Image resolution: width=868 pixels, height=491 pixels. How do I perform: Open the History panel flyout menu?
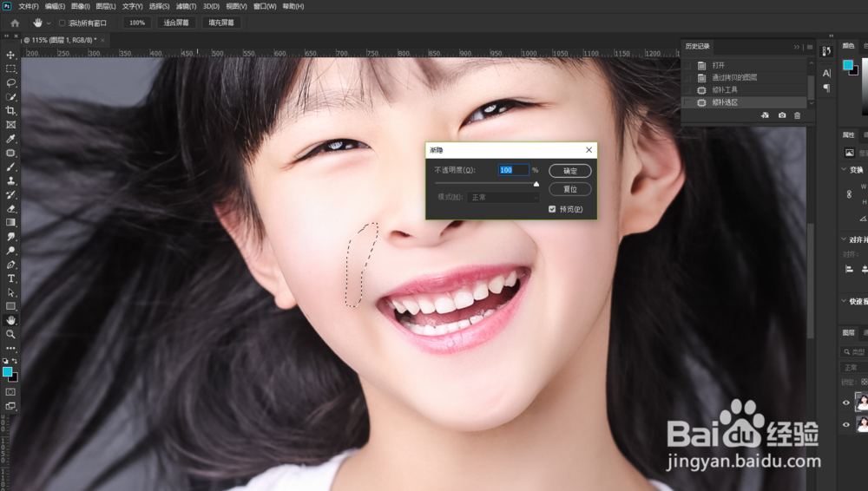[810, 47]
